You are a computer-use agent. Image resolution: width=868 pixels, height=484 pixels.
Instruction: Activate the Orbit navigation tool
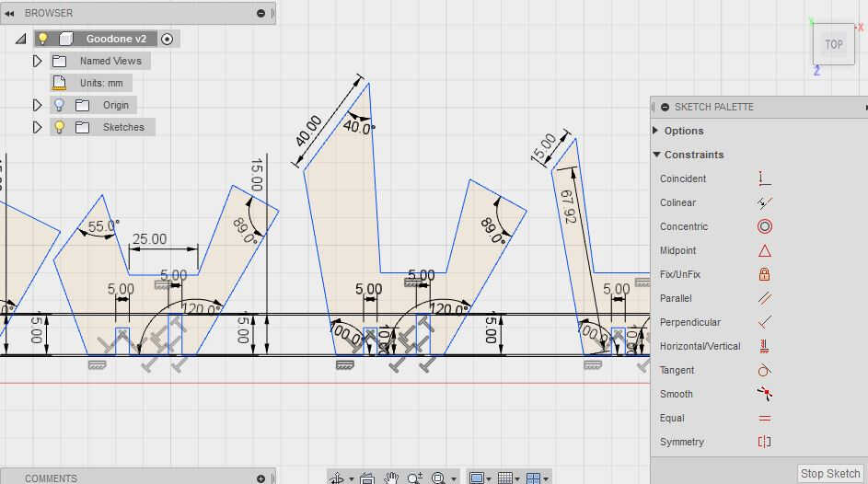(x=337, y=478)
